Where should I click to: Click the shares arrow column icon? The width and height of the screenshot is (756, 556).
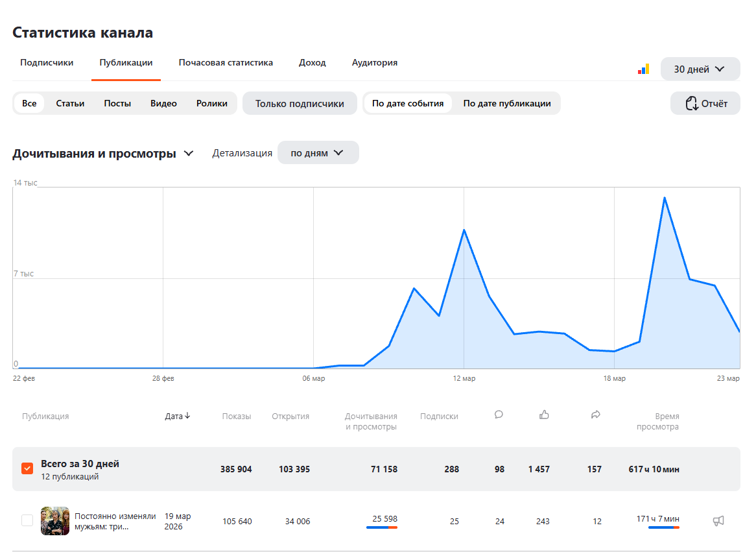[596, 415]
